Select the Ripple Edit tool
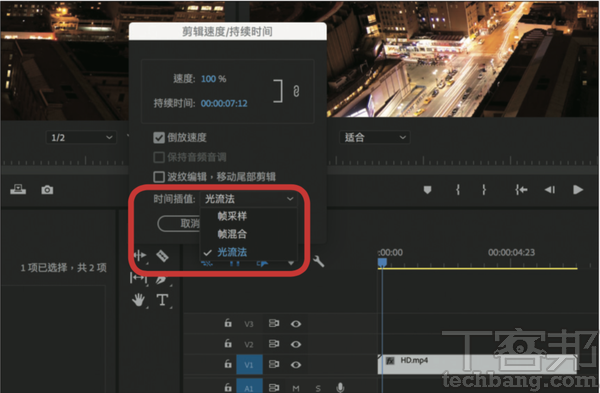The image size is (600, 393). coord(140,255)
